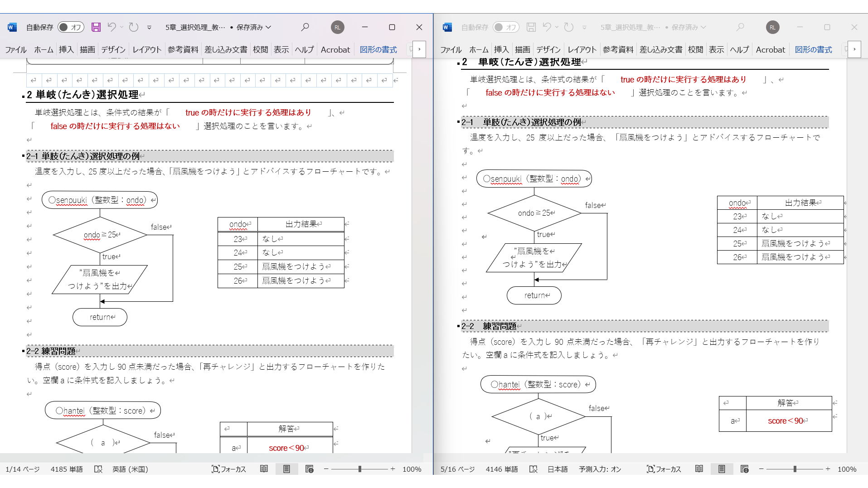Adjust zoom slider in right window

pos(795,469)
